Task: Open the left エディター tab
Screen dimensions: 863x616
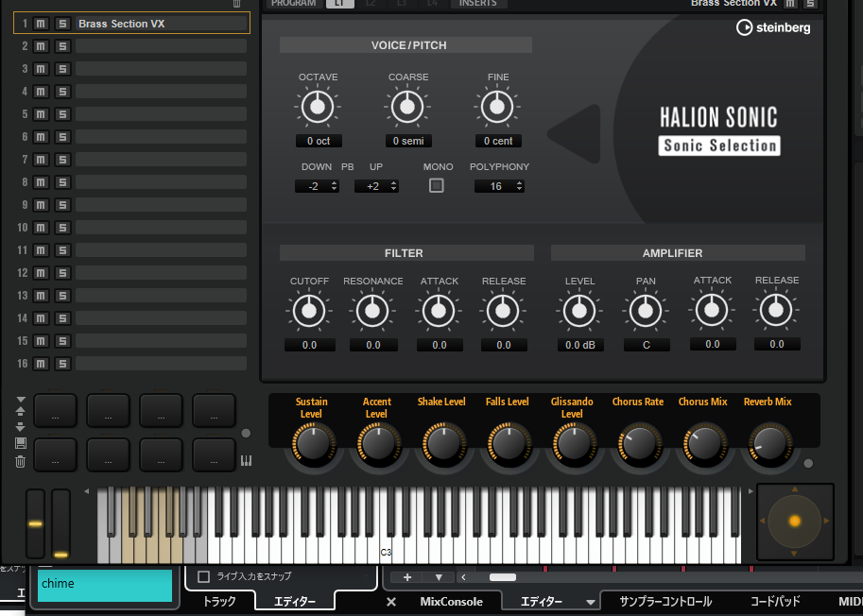Action: [295, 601]
